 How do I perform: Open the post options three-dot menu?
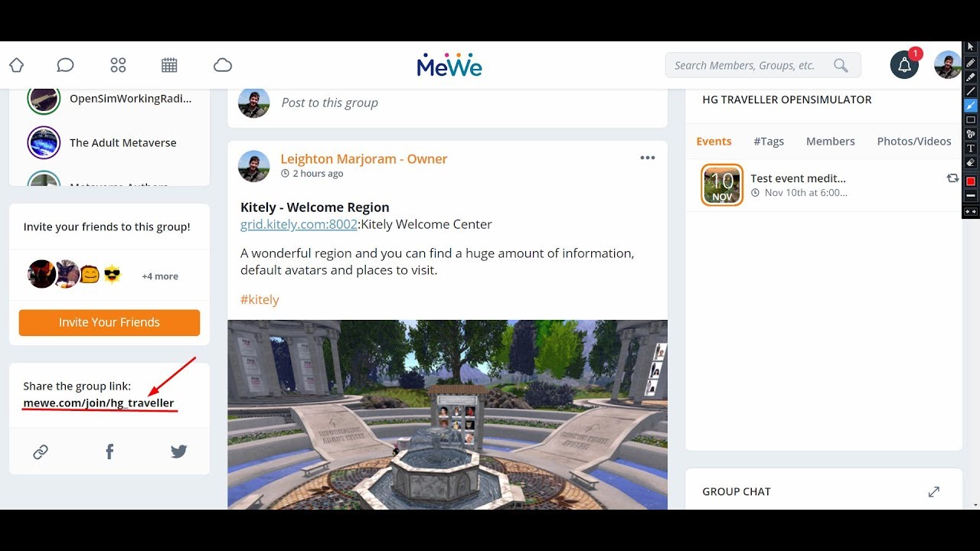[x=648, y=158]
